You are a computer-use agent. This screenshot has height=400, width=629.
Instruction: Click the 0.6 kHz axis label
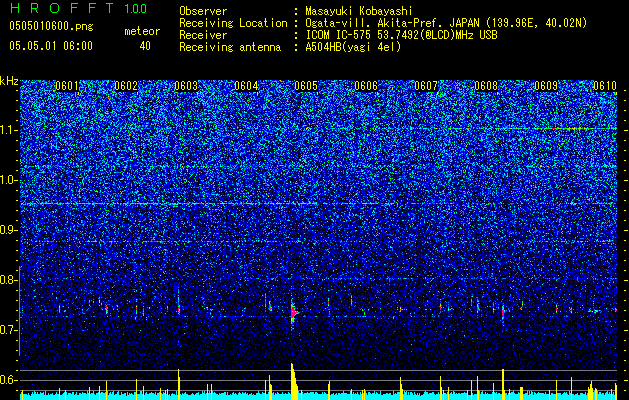8,380
